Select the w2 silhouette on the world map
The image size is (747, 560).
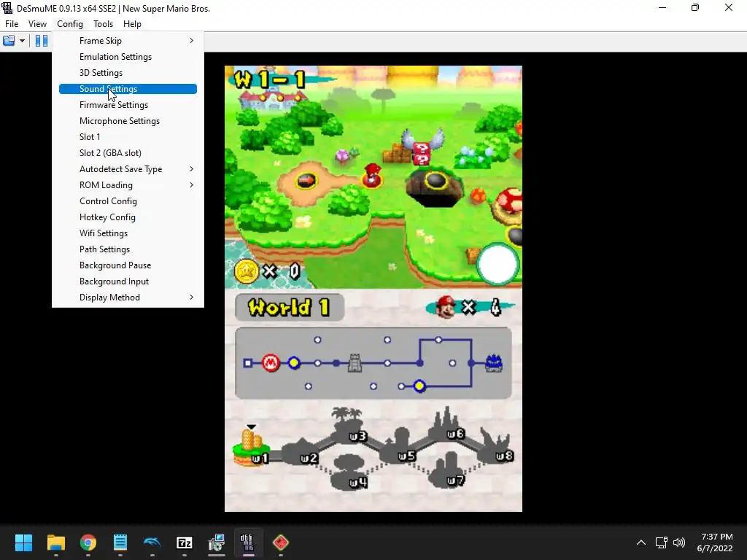tap(301, 454)
